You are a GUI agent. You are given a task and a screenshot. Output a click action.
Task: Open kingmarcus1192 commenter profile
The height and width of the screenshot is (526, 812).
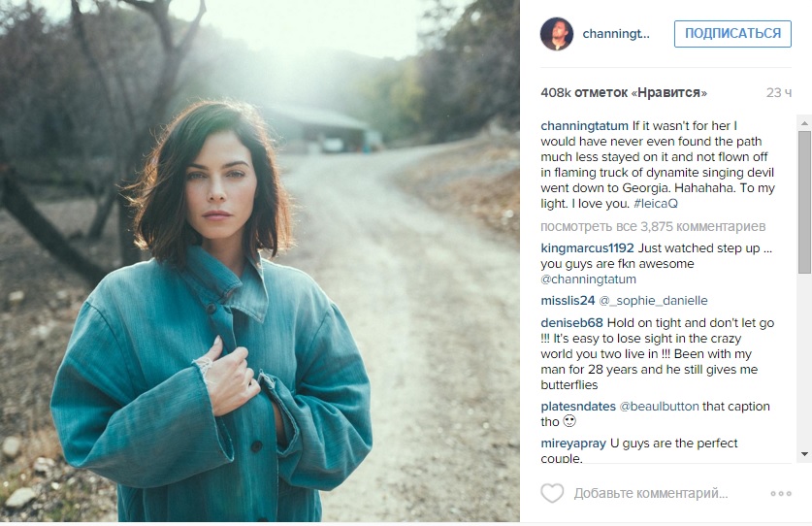587,248
